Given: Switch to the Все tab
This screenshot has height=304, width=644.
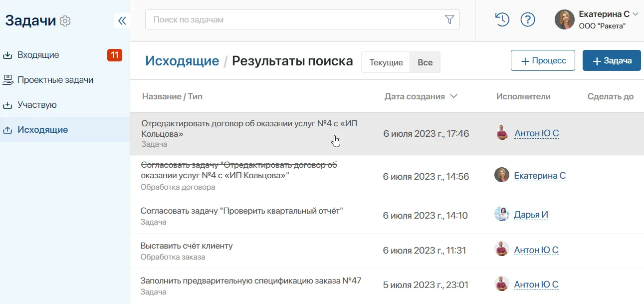Looking at the screenshot, I should (x=425, y=62).
